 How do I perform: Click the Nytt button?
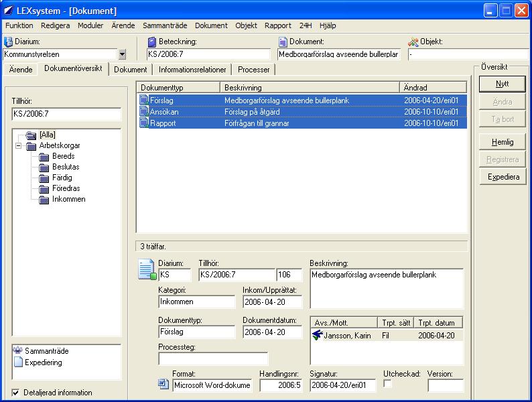502,84
